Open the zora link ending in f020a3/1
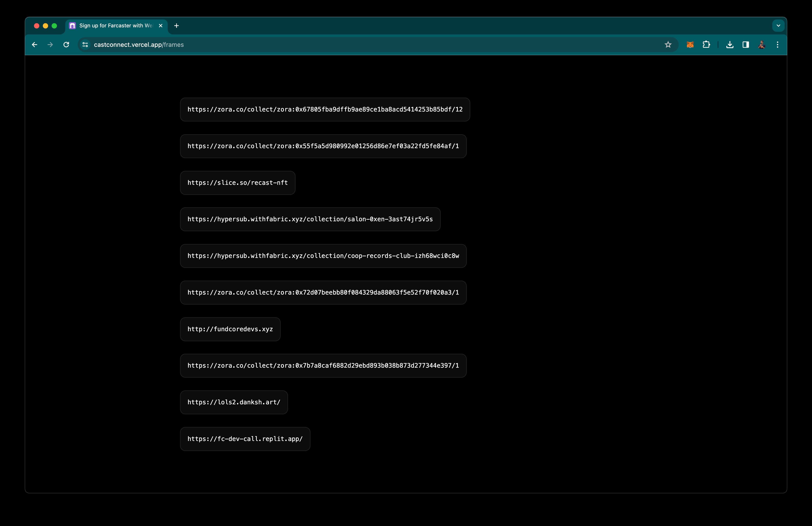Screen dimensions: 812x526 [x=323, y=293]
